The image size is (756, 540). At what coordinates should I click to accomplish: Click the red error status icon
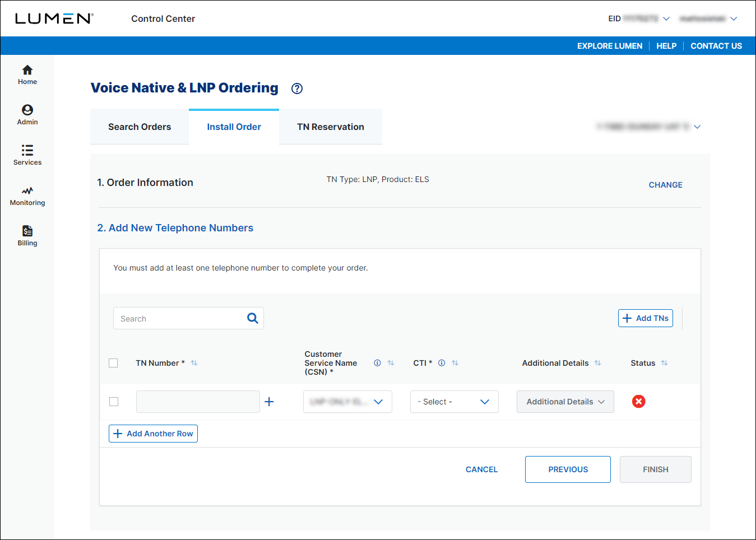(638, 401)
